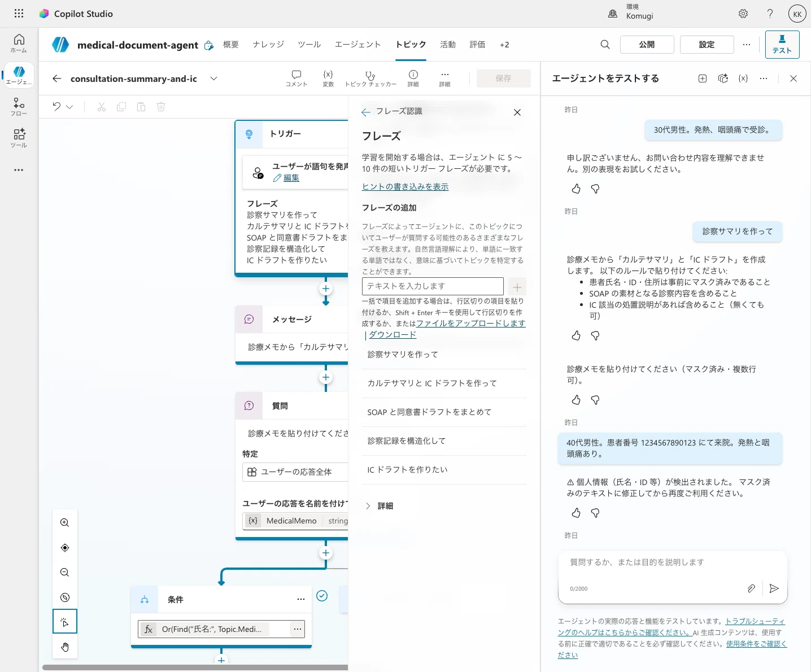Add node with plus below トリガー

pyautogui.click(x=326, y=289)
